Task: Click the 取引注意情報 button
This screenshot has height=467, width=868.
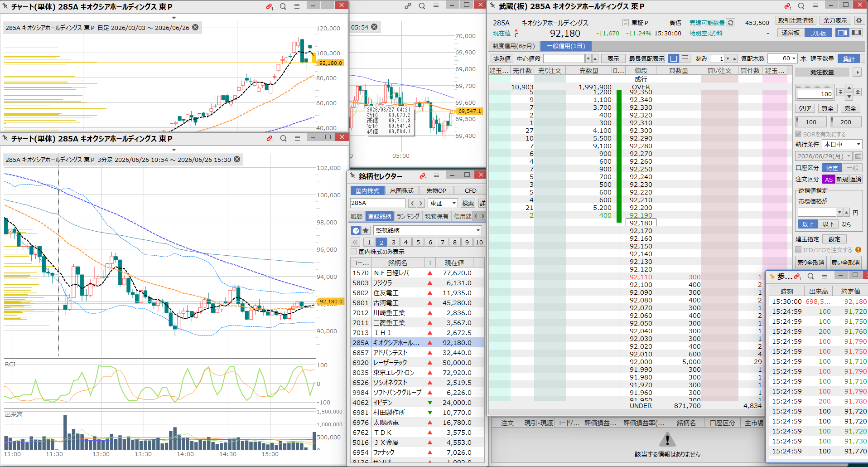Action: pos(796,20)
